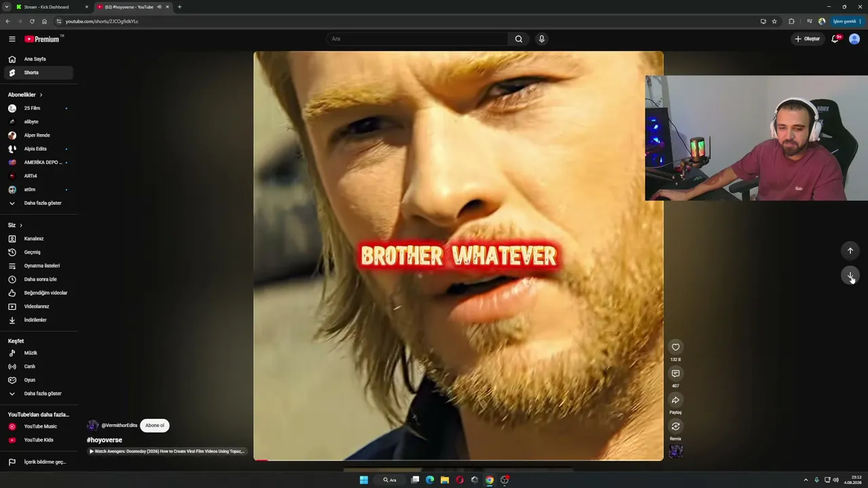Go back in the browser
The image size is (868, 488).
pyautogui.click(x=7, y=21)
